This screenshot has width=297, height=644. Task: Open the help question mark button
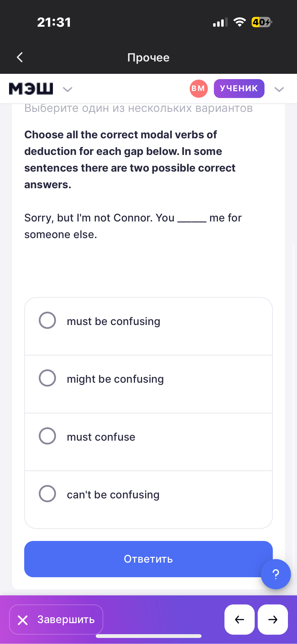(x=276, y=574)
